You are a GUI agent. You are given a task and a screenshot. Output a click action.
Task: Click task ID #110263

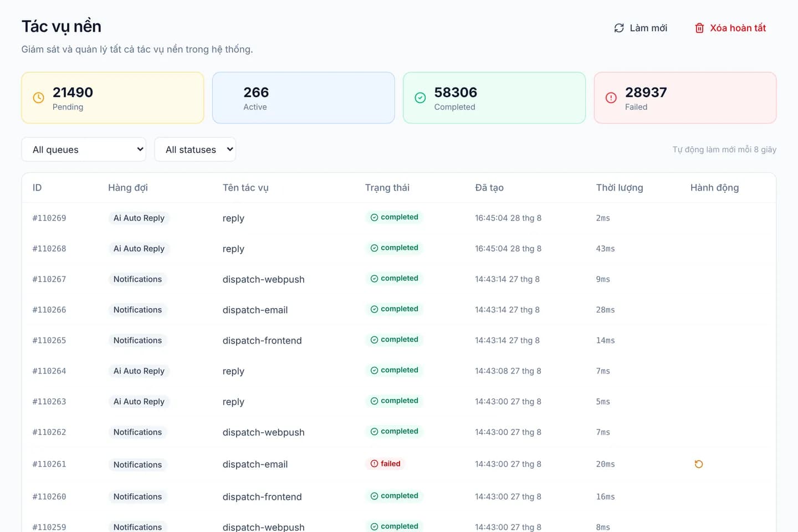[49, 402]
